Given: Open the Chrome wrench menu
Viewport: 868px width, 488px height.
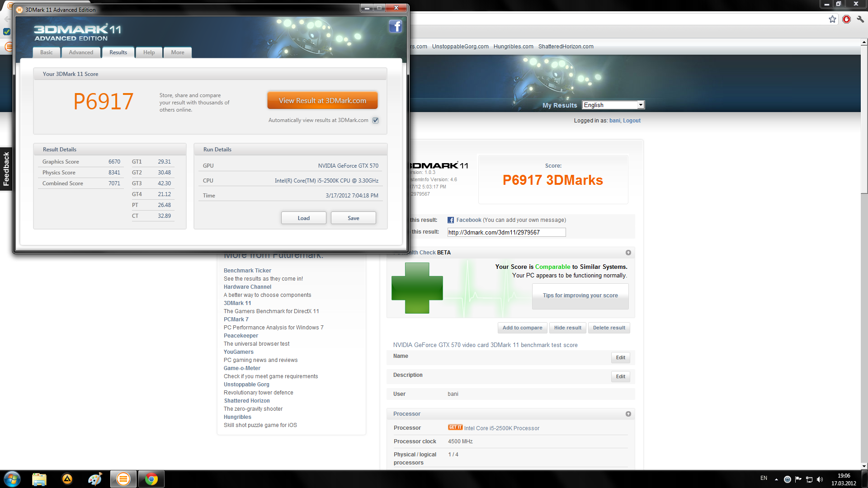Looking at the screenshot, I should coord(860,19).
